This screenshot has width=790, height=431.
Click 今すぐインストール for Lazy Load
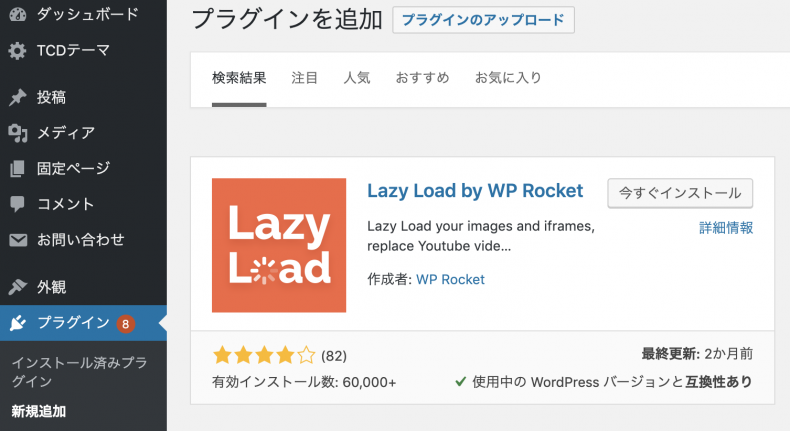coord(680,193)
